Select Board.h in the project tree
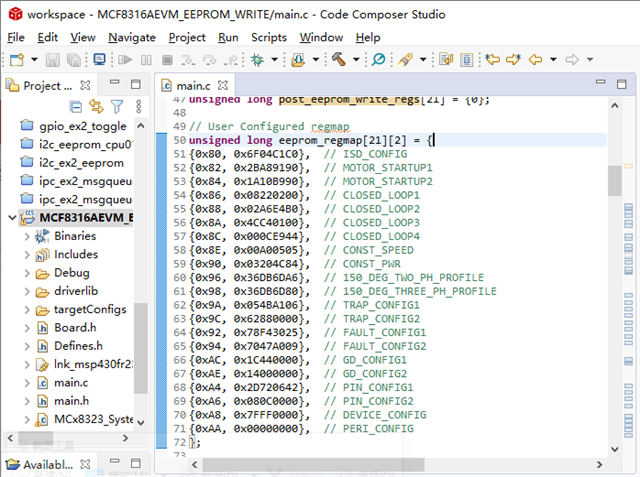The height and width of the screenshot is (477, 640). [x=75, y=328]
